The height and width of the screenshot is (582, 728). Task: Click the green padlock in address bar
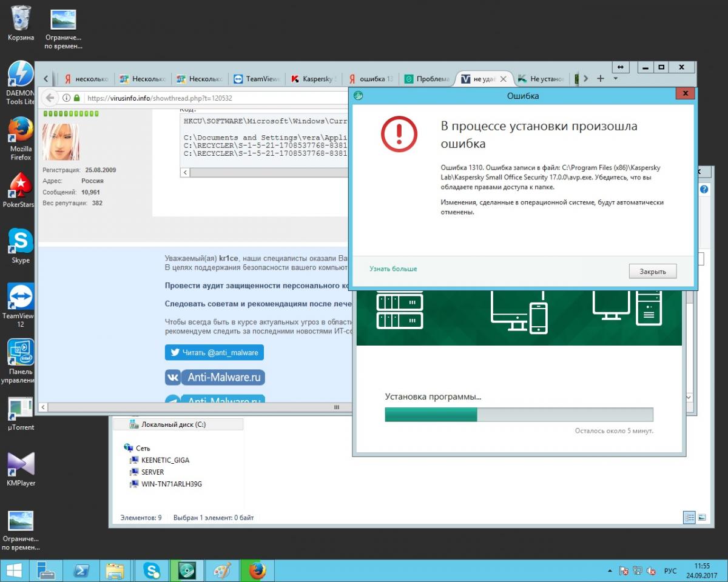[76, 98]
